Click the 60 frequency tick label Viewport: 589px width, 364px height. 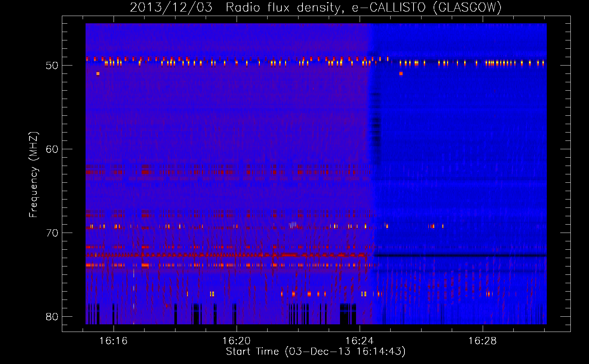(x=52, y=149)
